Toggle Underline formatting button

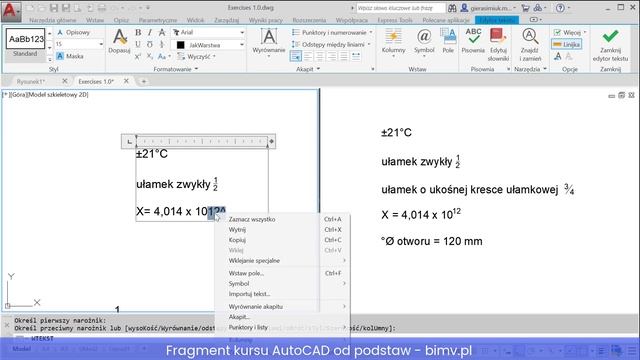(138, 44)
